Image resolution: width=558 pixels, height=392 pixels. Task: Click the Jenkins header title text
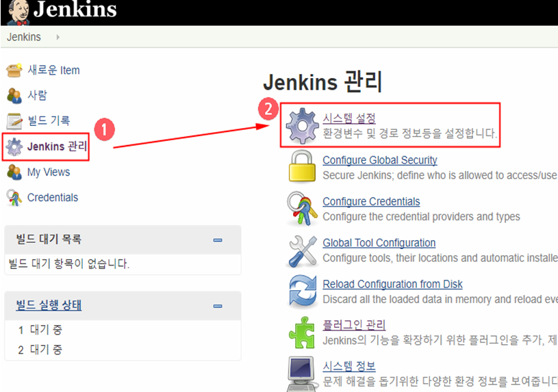[75, 10]
